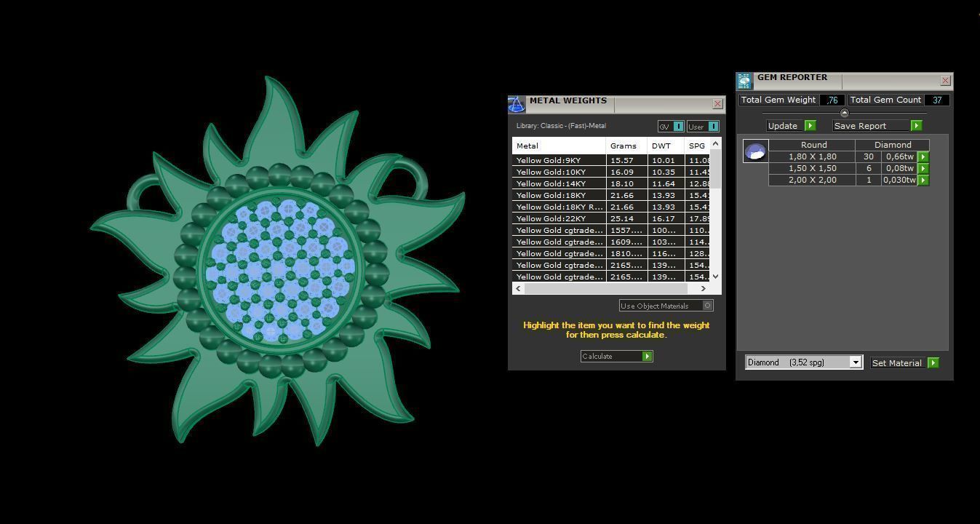Click the metal list vertical scrollbar thumb
Image resolution: width=980 pixels, height=524 pixels.
pyautogui.click(x=716, y=169)
